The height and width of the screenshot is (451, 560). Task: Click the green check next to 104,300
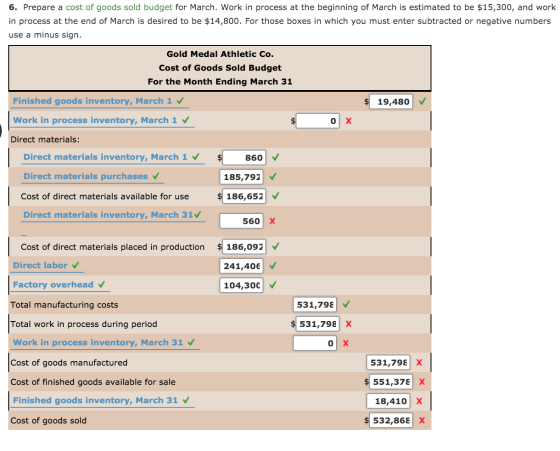click(273, 285)
